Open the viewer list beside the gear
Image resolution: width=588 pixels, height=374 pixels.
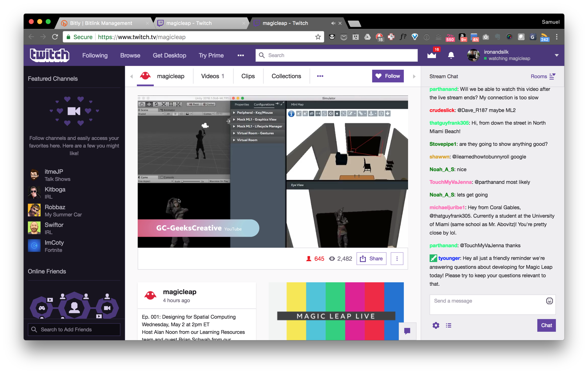[448, 325]
